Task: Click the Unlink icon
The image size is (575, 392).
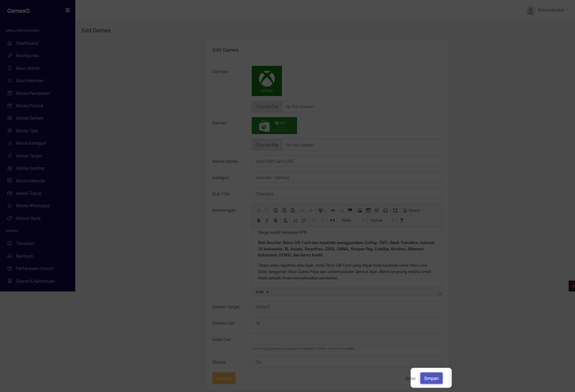Action: (x=341, y=210)
